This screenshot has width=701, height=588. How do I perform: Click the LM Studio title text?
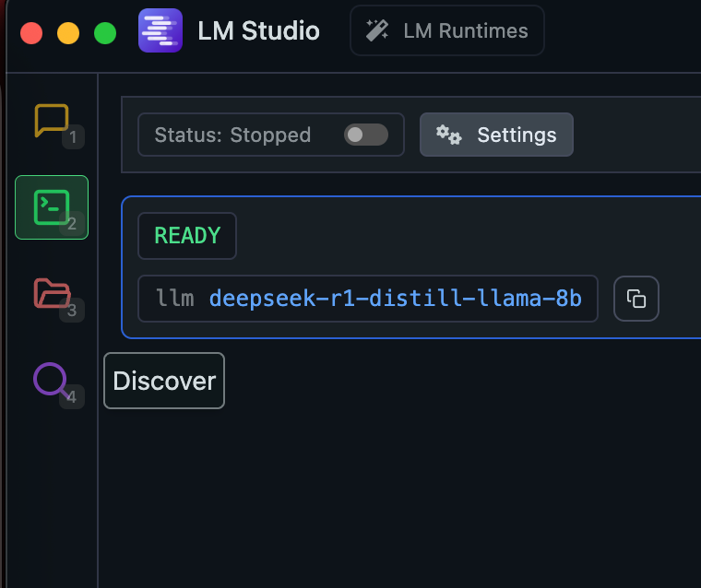[x=258, y=30]
